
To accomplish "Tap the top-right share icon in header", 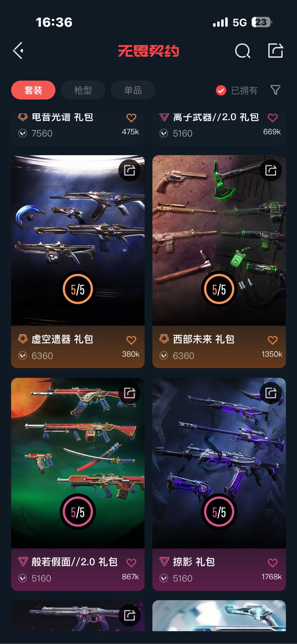I will pyautogui.click(x=276, y=50).
